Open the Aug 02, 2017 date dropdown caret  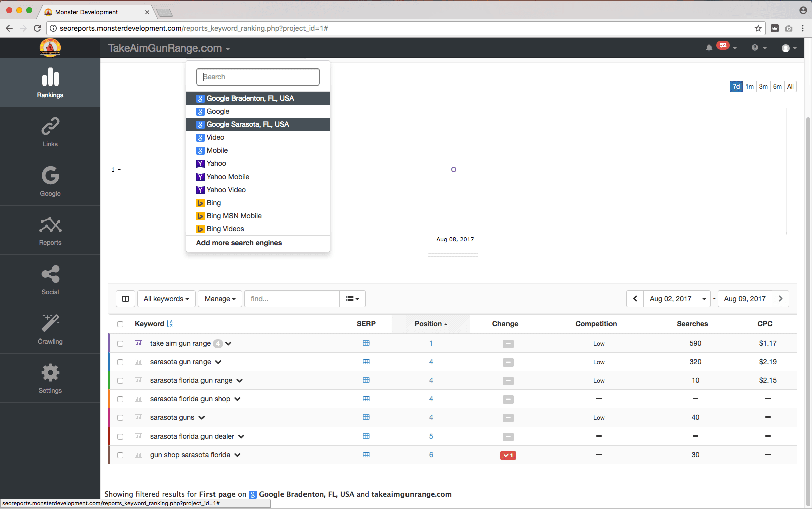[704, 299]
